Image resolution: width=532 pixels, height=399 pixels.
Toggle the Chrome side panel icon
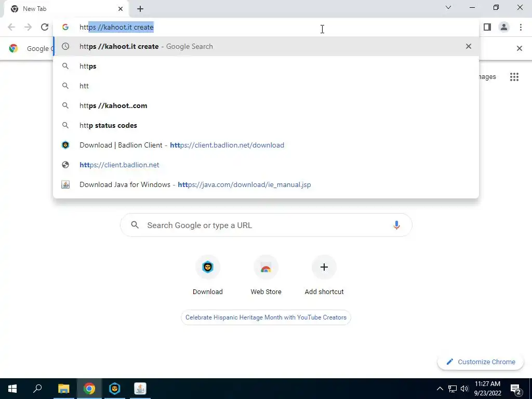(x=487, y=27)
